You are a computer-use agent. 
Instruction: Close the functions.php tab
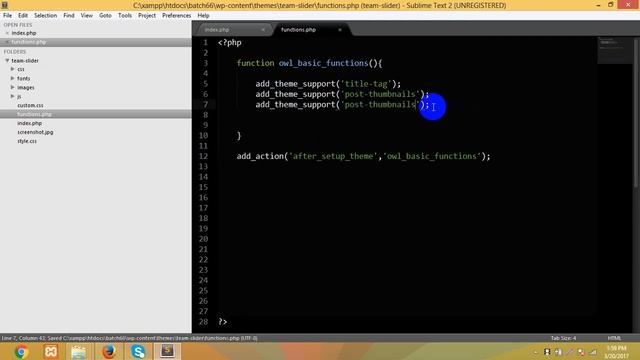[x=340, y=30]
